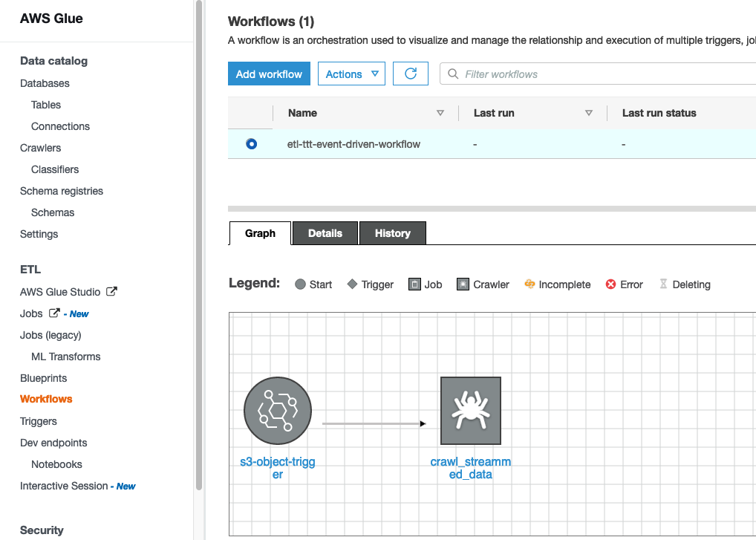Open Interactive Session link
Image resolution: width=756 pixels, height=540 pixels.
[64, 486]
